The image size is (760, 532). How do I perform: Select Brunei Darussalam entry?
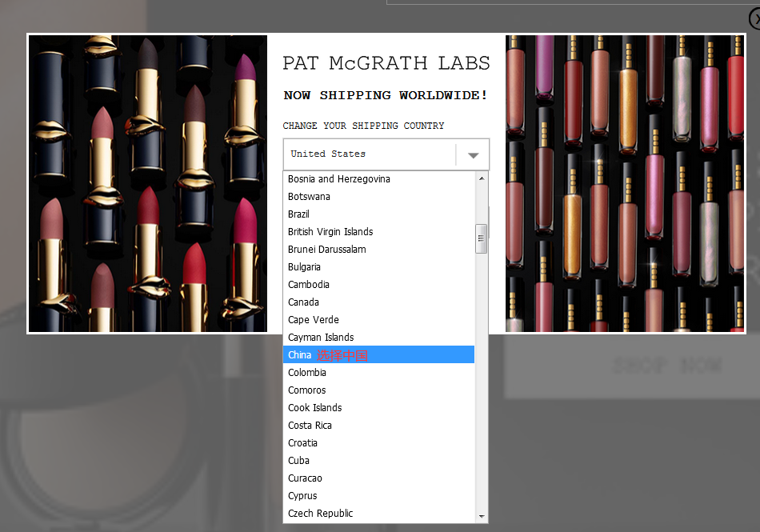pos(326,250)
